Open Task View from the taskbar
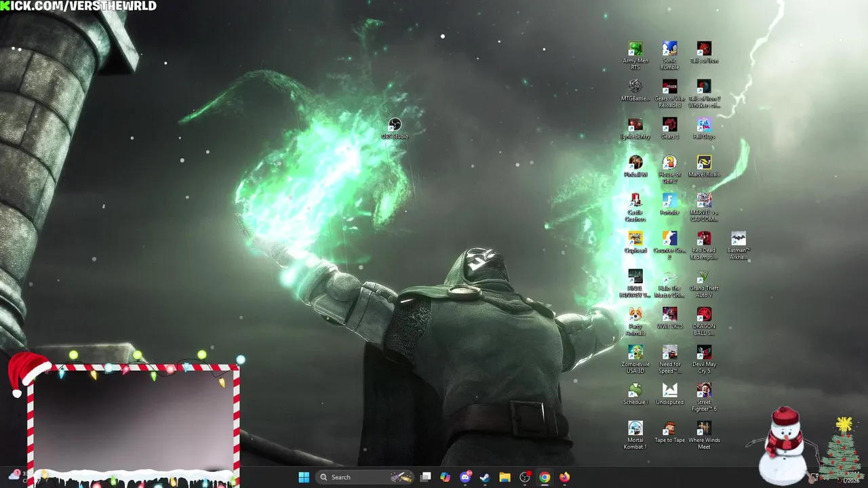Screen dimensions: 868x488 click(x=425, y=477)
